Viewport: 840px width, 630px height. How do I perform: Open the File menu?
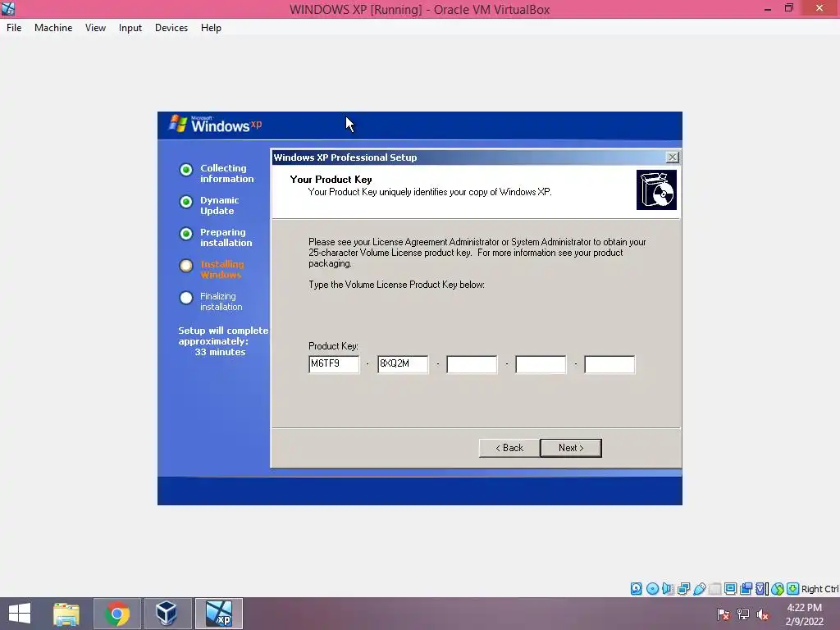tap(14, 28)
